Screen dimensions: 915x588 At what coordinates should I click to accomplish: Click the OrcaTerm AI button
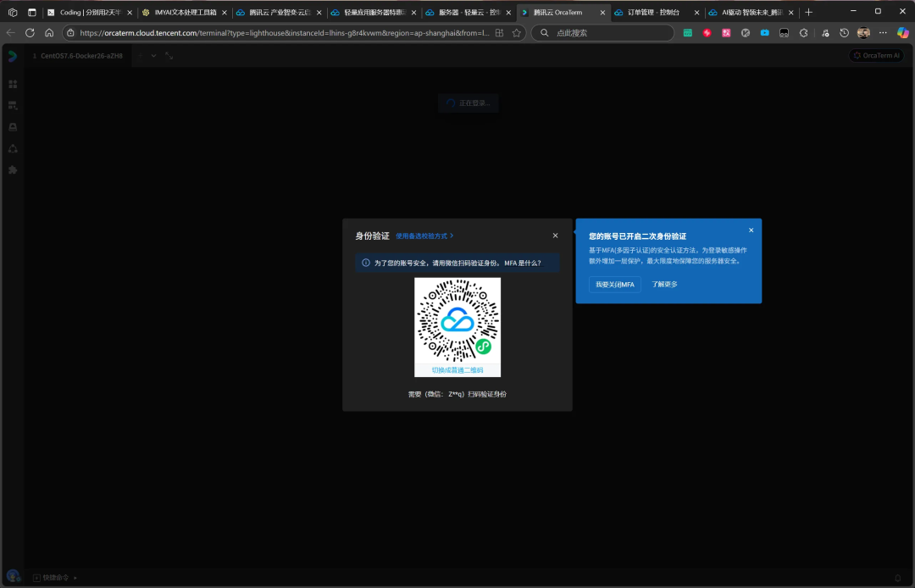[x=876, y=55]
